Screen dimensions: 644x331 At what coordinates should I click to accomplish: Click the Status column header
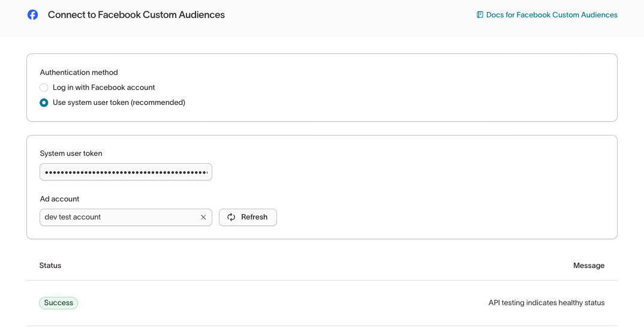point(50,266)
